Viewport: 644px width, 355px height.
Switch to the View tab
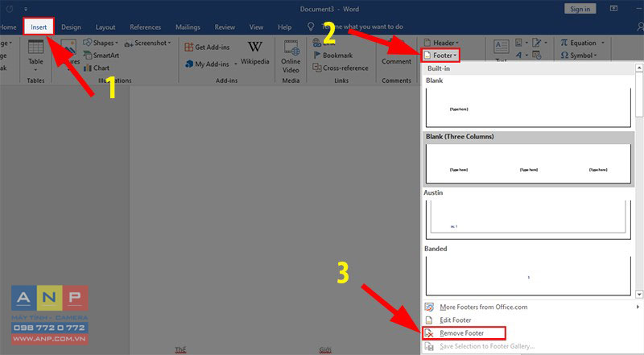[x=256, y=27]
